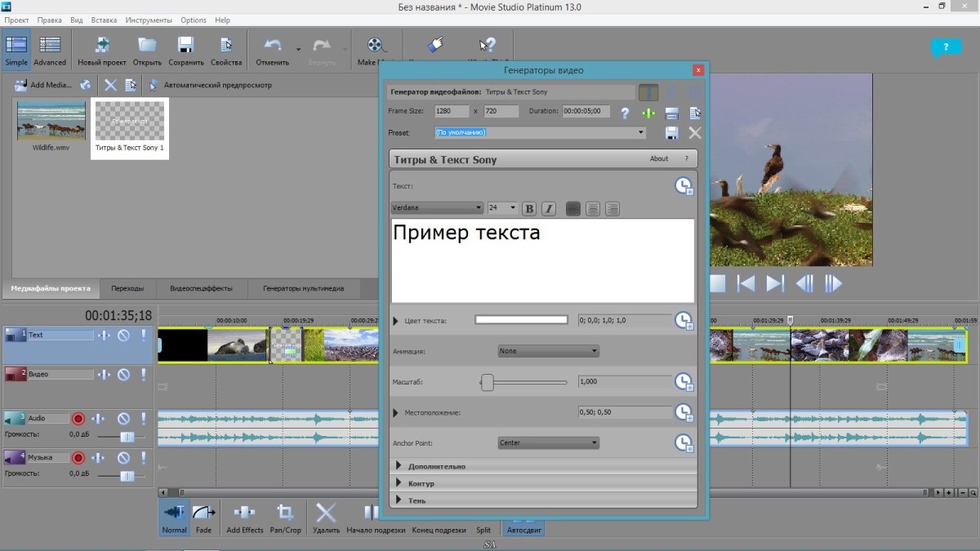The height and width of the screenshot is (551, 980).
Task: Mute the Видео track
Action: [123, 375]
